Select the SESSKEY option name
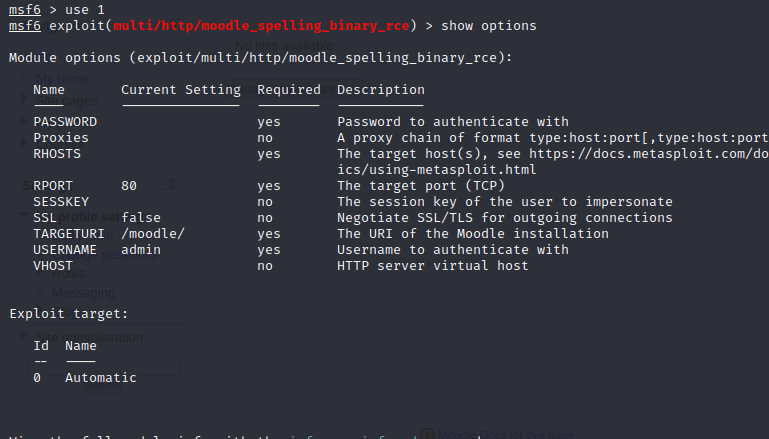The image size is (769, 439). tap(61, 202)
